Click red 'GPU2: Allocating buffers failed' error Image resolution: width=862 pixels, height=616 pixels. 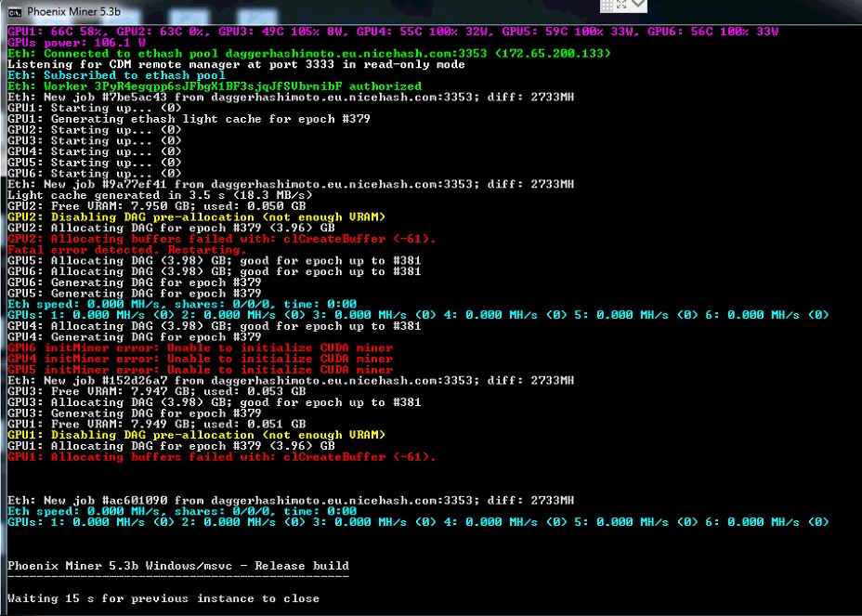pos(222,239)
